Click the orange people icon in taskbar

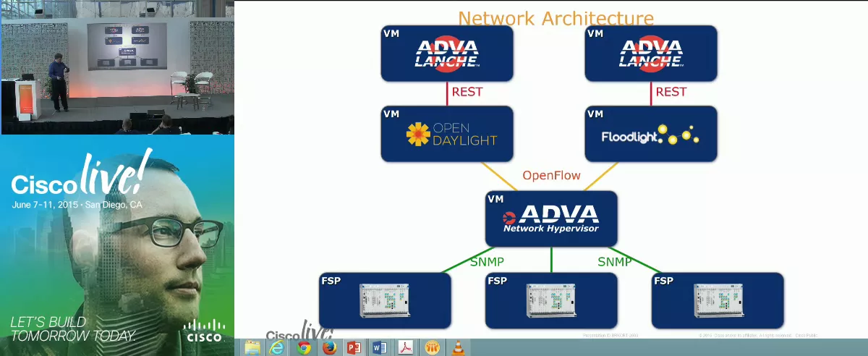point(432,347)
